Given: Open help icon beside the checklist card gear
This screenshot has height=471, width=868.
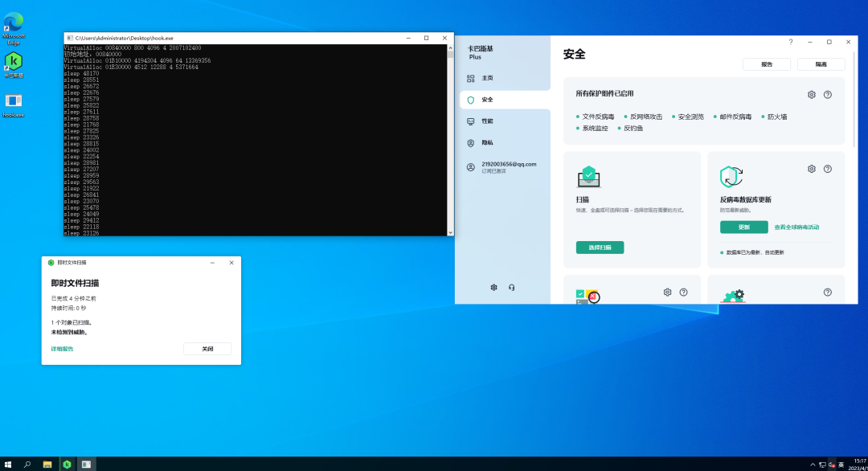Looking at the screenshot, I should tap(684, 293).
